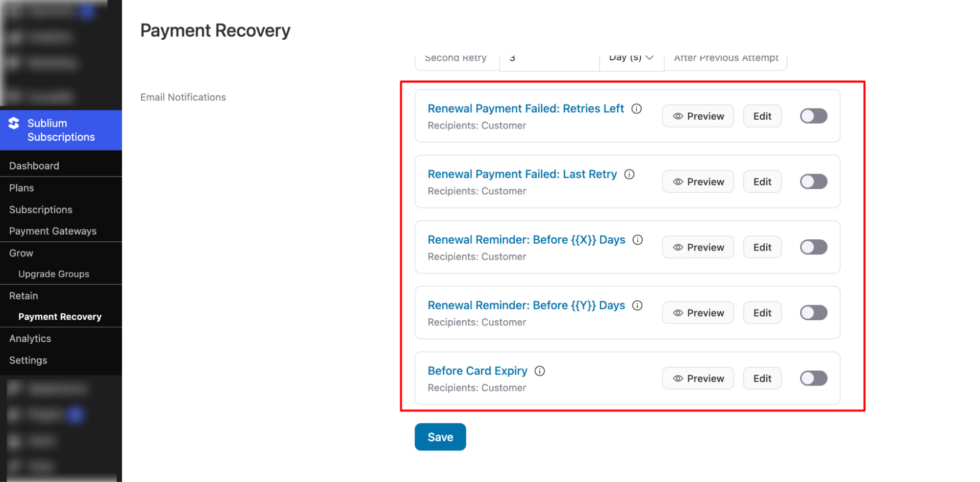Expand the Retain section in sidebar
This screenshot has width=980, height=482.
[23, 296]
